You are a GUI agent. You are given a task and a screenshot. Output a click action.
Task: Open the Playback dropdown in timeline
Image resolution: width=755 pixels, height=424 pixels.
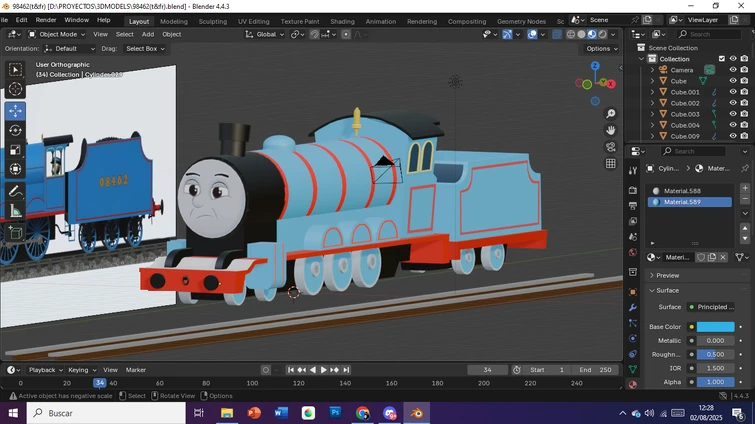point(45,370)
